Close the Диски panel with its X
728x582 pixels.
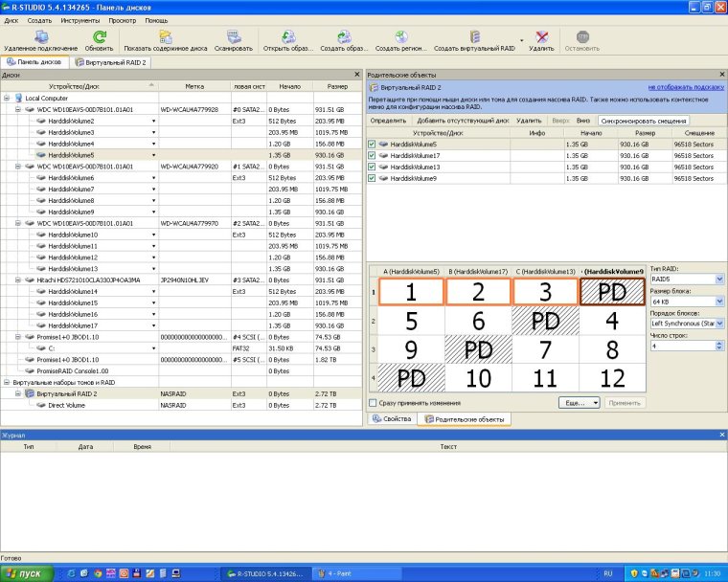[x=357, y=75]
